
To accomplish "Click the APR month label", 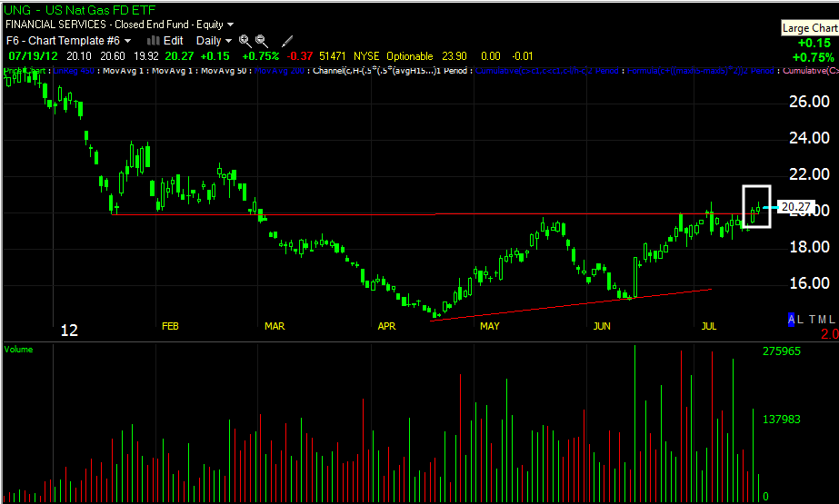I will pos(386,326).
